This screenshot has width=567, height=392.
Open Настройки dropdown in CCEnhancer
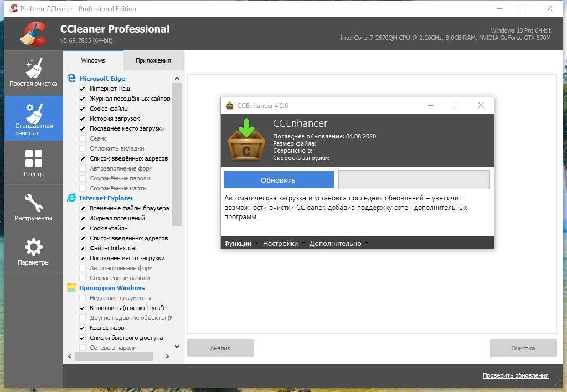[283, 244]
